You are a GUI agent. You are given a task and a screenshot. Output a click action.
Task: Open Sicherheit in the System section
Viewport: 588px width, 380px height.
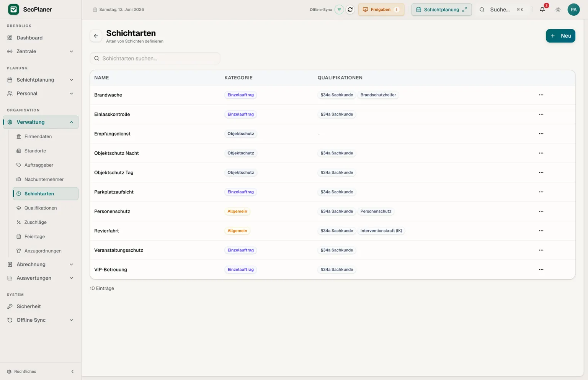coord(41,306)
